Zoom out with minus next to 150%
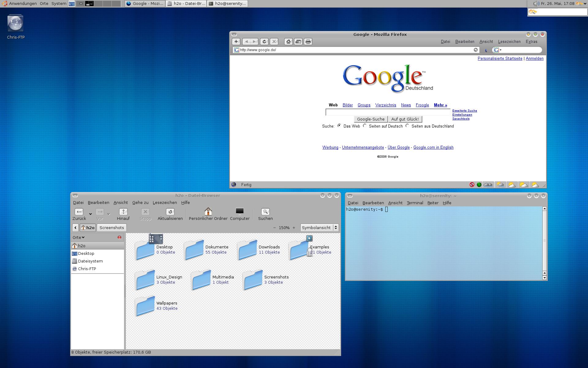Image resolution: width=588 pixels, height=368 pixels. pyautogui.click(x=274, y=228)
